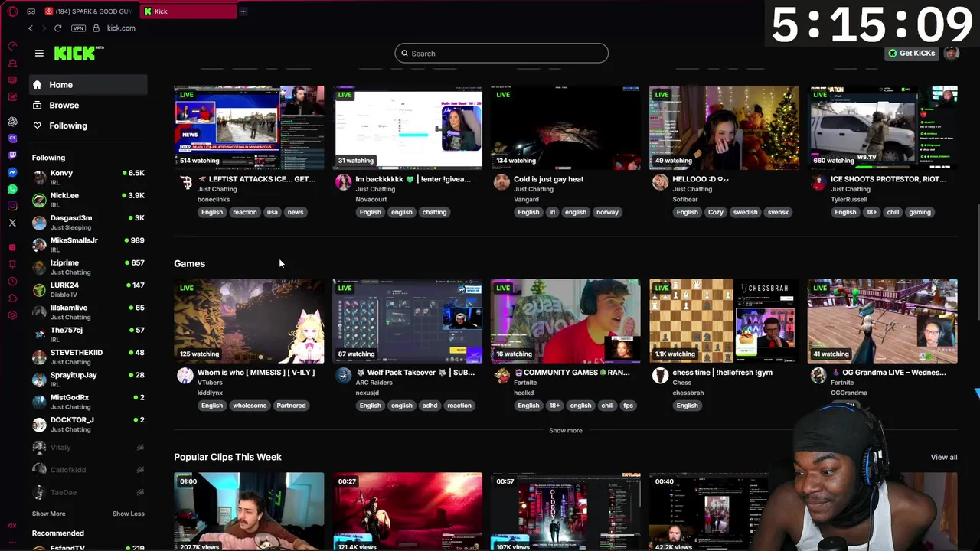
Task: Open kiddlynx channel avatar
Action: coord(185,375)
